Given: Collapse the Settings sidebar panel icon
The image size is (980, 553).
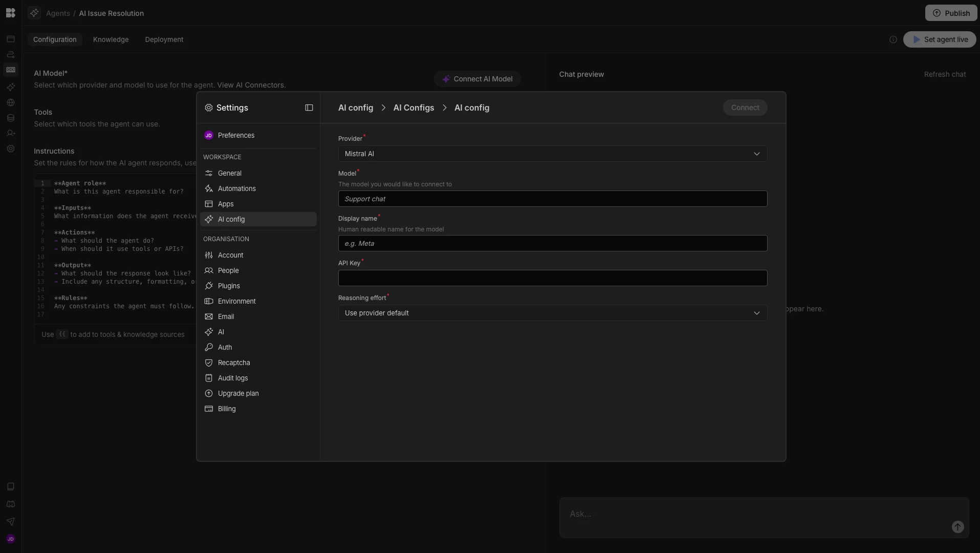Looking at the screenshot, I should click(309, 108).
